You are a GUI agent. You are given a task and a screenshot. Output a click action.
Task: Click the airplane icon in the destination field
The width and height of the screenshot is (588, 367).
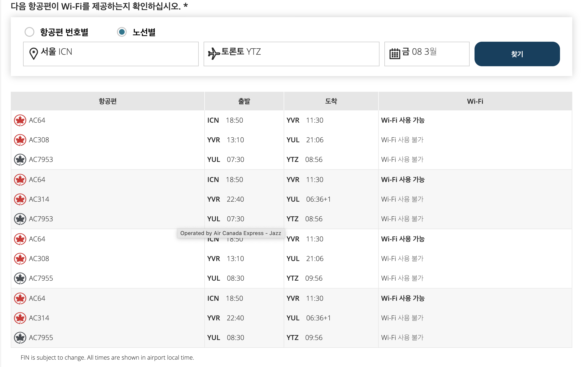point(214,53)
